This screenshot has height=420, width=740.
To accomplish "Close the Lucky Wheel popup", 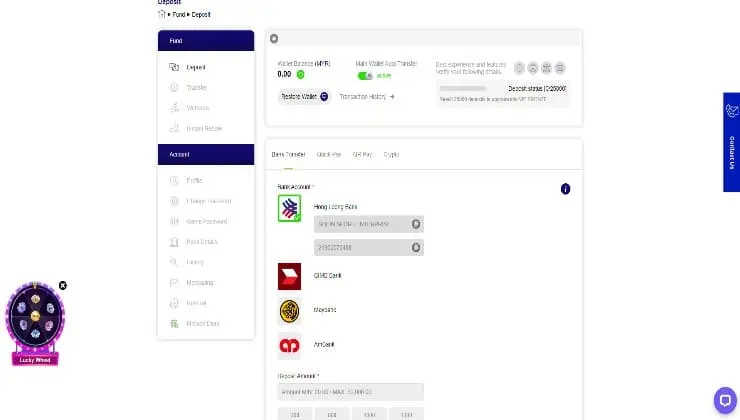I will coord(63,286).
